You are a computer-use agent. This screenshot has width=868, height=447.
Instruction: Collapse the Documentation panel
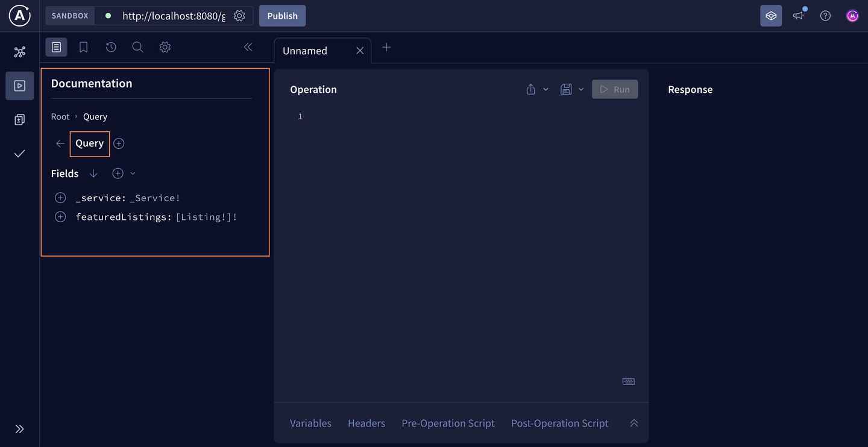tap(248, 46)
